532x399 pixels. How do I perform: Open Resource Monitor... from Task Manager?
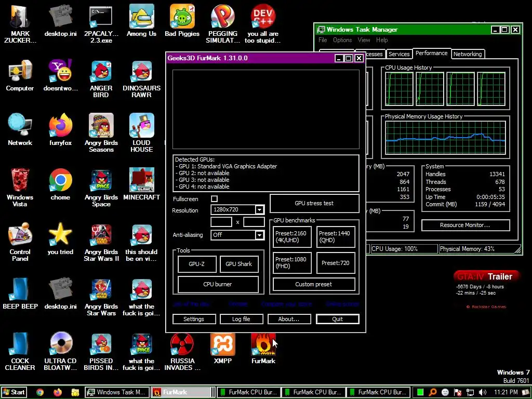pyautogui.click(x=465, y=225)
